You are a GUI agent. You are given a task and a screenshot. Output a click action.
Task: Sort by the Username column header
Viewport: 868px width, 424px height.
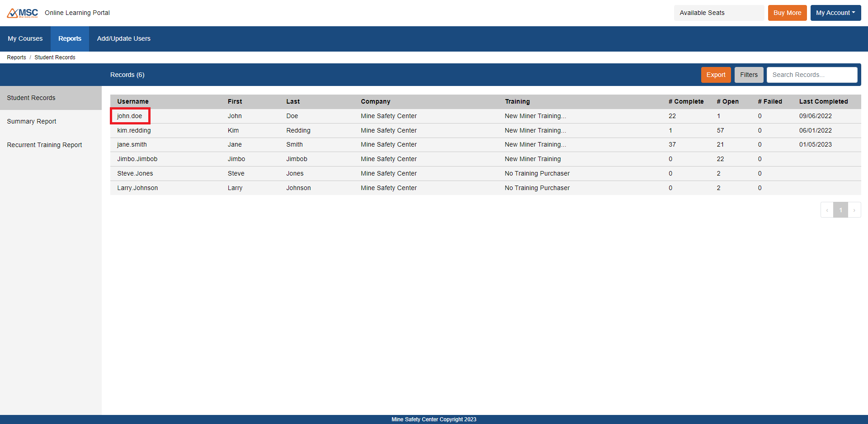pyautogui.click(x=133, y=101)
